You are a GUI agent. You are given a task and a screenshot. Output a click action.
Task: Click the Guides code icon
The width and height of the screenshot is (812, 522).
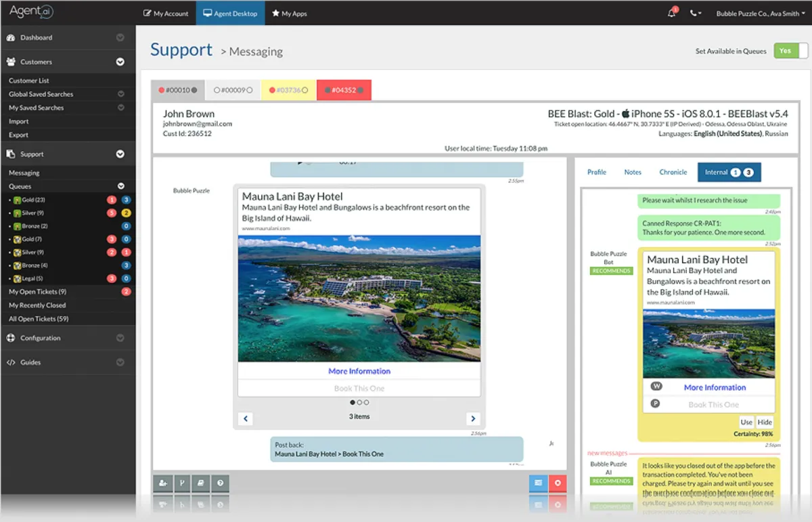[11, 362]
